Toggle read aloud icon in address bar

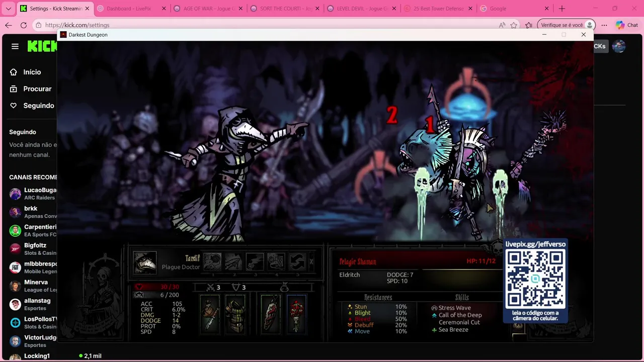click(502, 25)
